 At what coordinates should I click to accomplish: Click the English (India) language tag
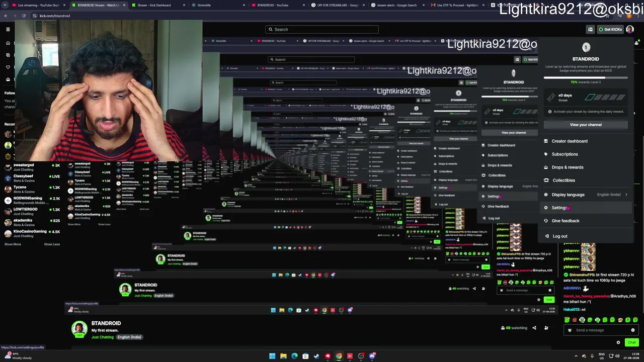coord(129,337)
